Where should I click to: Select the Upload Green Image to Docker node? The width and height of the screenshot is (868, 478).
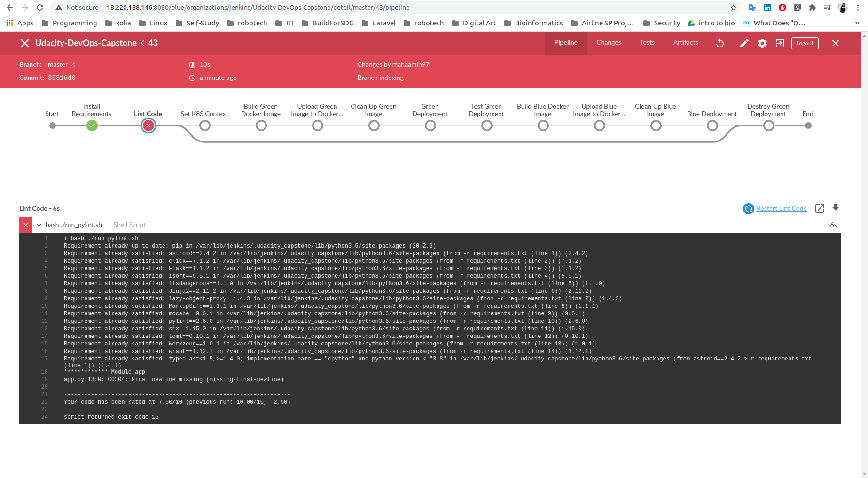coord(318,125)
